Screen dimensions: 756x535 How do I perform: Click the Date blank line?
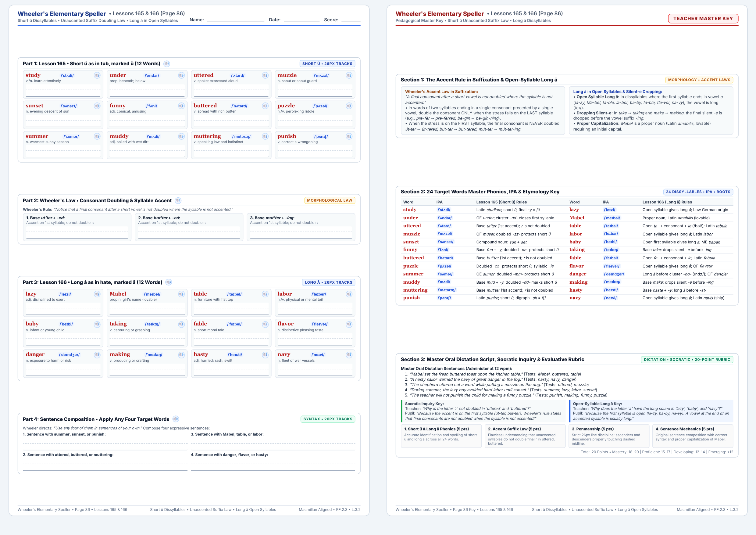point(301,20)
